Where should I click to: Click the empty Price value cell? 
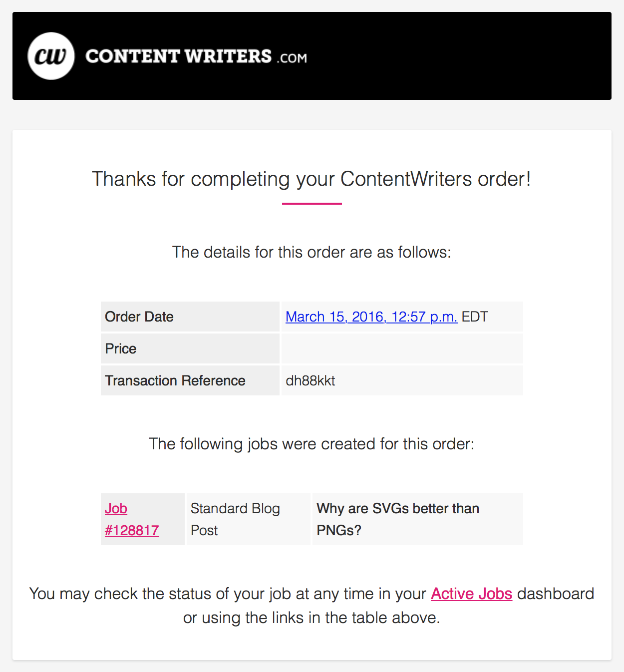coord(402,348)
